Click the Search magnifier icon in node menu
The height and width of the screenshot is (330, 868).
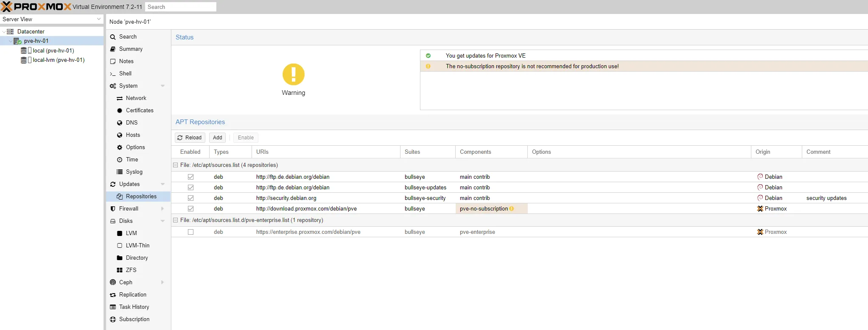coord(113,37)
